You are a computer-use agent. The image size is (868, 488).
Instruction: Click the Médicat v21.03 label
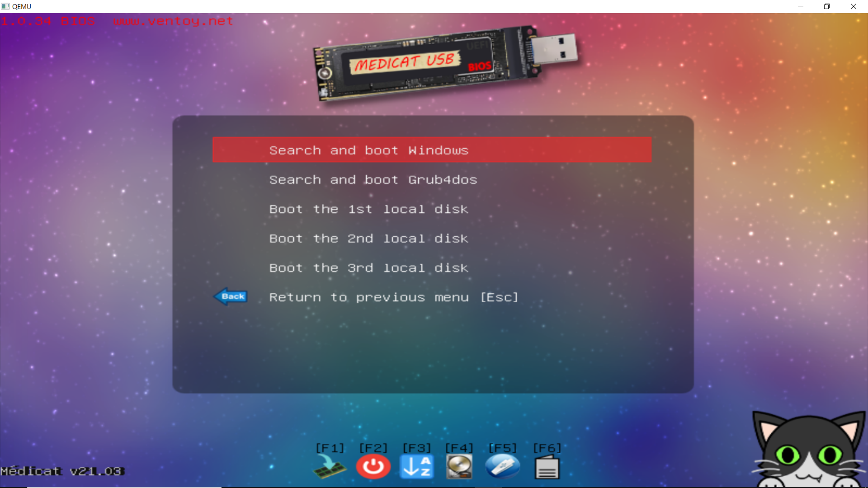click(x=62, y=471)
